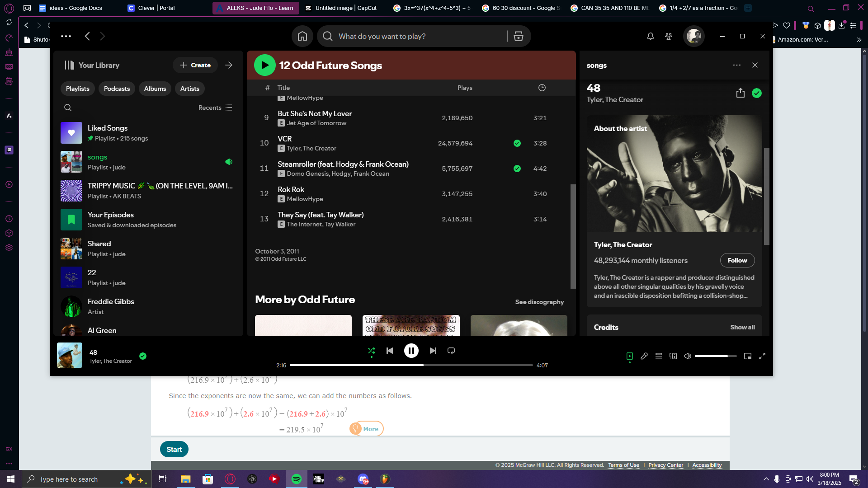Open Terms of Use link
The height and width of the screenshot is (488, 868).
coord(623,465)
